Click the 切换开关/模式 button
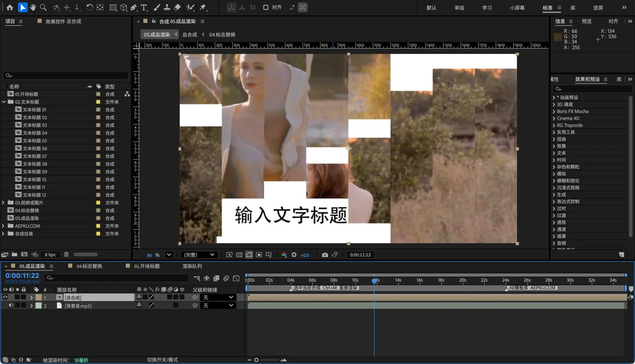The height and width of the screenshot is (364, 635). pyautogui.click(x=162, y=360)
